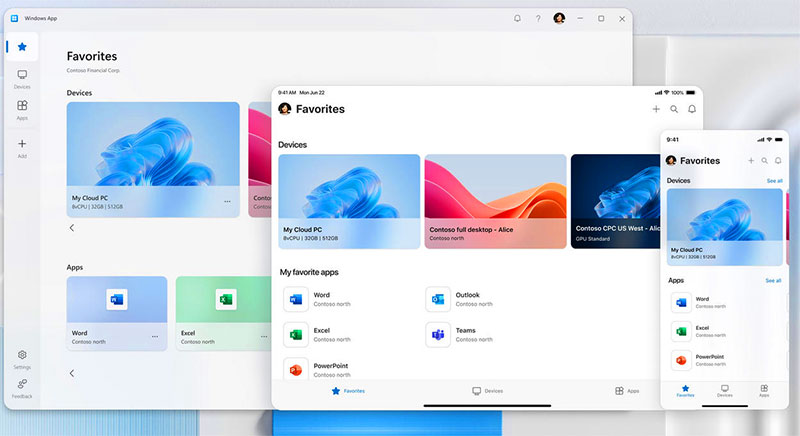Open My Cloud PC options in desktop window
800x436 pixels.
(227, 201)
